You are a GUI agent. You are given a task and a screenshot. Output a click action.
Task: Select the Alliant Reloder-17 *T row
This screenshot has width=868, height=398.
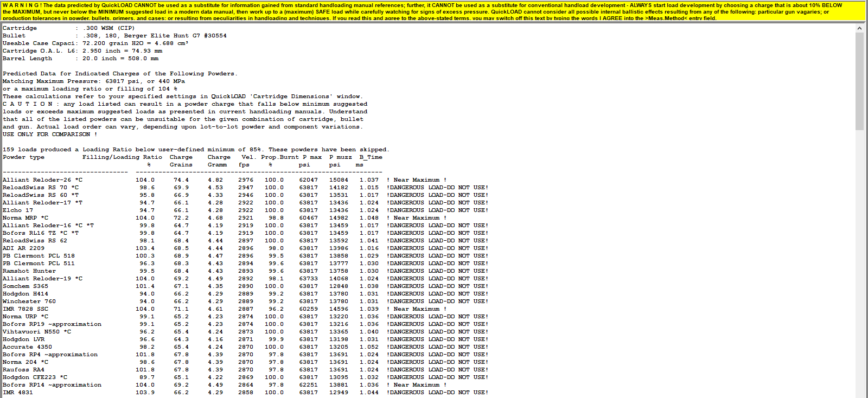pyautogui.click(x=245, y=203)
